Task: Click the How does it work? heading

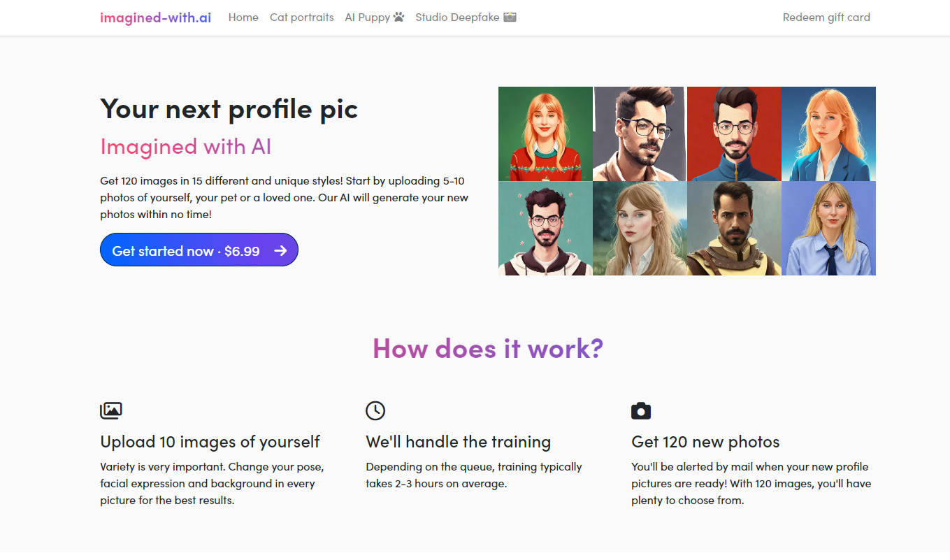Action: click(x=487, y=348)
